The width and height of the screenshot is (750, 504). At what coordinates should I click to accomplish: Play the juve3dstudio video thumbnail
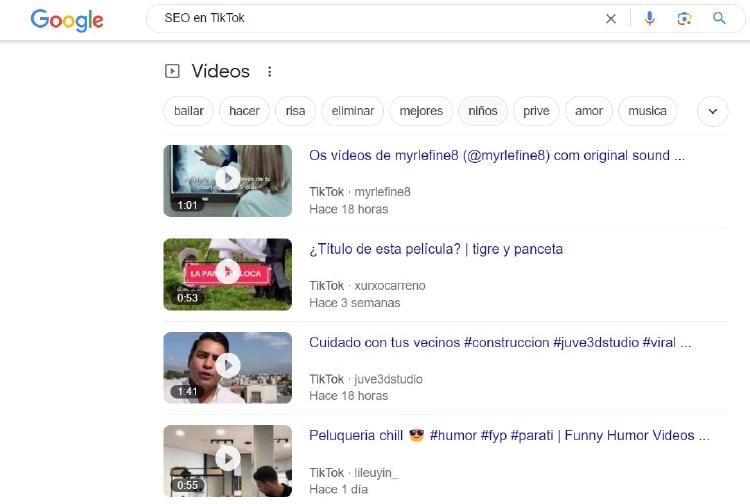click(x=228, y=367)
